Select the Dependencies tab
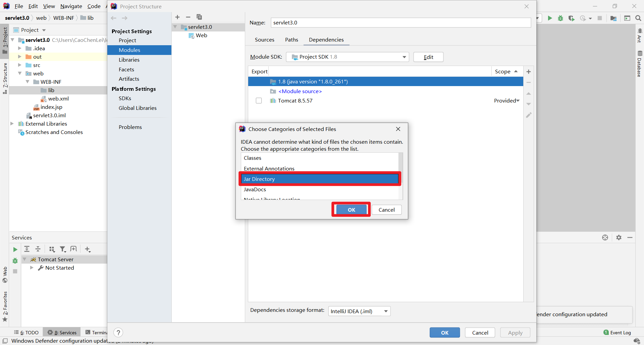644x345 pixels. point(326,40)
